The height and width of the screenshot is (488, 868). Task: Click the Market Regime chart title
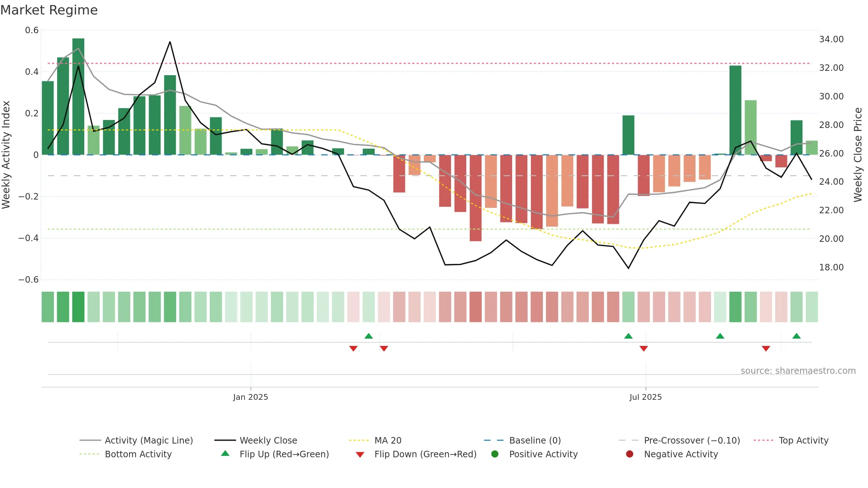pos(49,10)
